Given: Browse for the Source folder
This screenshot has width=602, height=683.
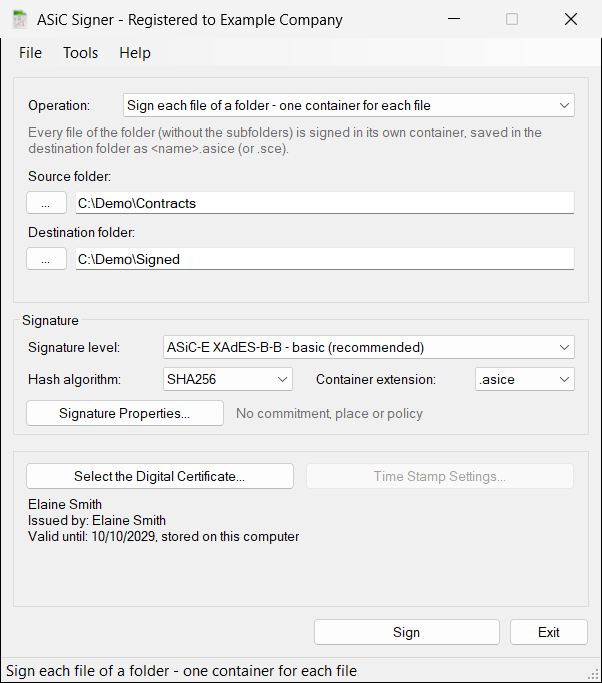Looking at the screenshot, I should (x=47, y=203).
